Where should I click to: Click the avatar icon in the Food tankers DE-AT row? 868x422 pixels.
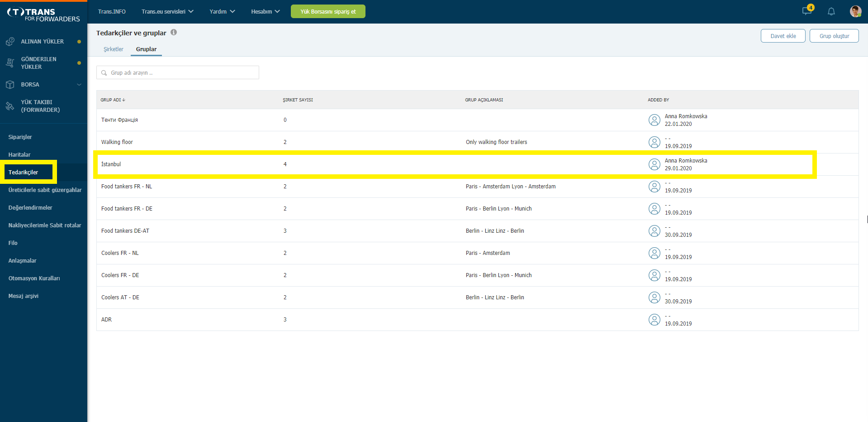(x=655, y=231)
